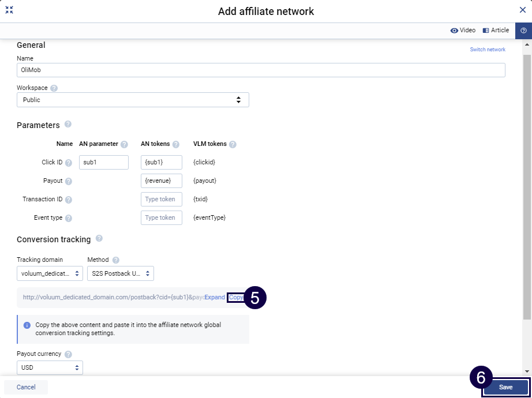
Task: Click the Workspace help icon
Action: pyautogui.click(x=54, y=88)
